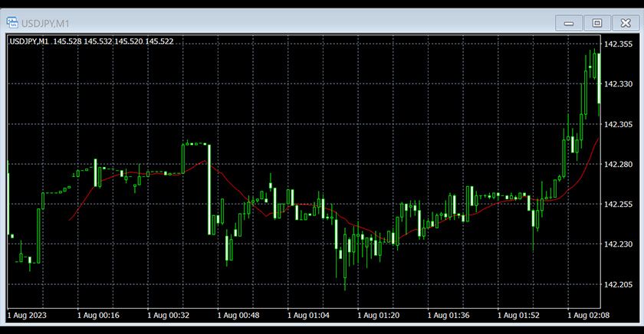Click the 142.205 price scale label
The image size is (644, 334).
click(x=618, y=285)
